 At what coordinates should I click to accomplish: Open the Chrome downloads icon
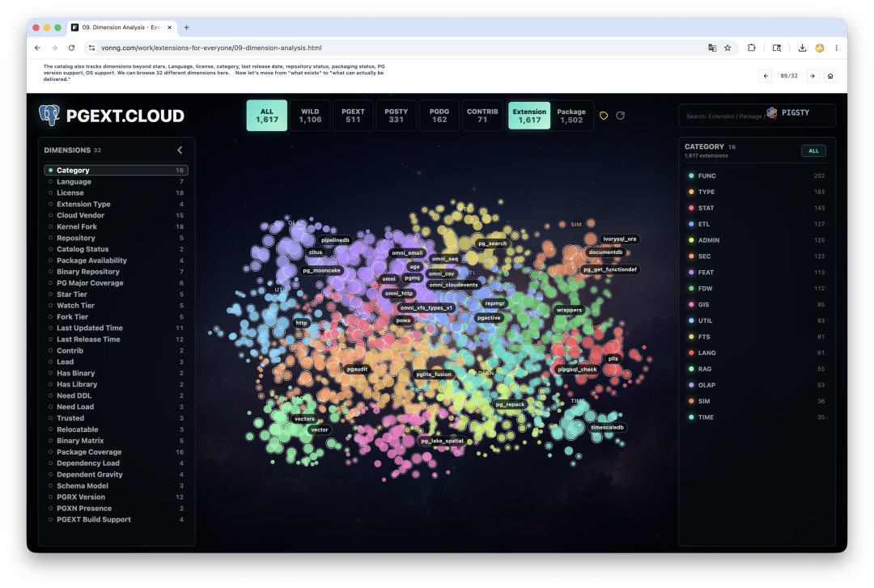click(x=802, y=48)
